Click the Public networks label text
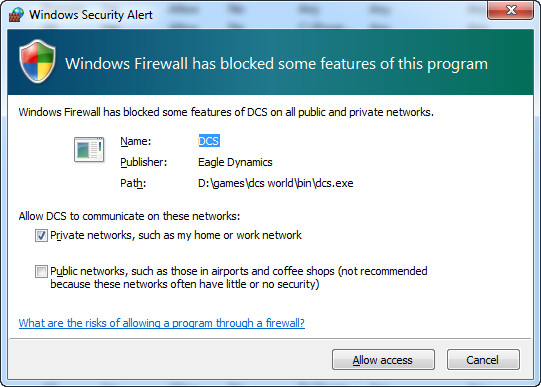 tap(239, 277)
